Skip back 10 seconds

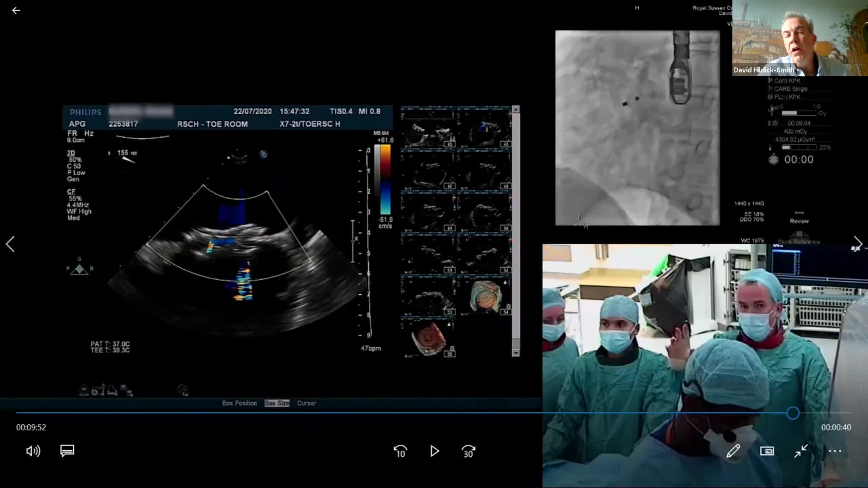click(x=400, y=452)
